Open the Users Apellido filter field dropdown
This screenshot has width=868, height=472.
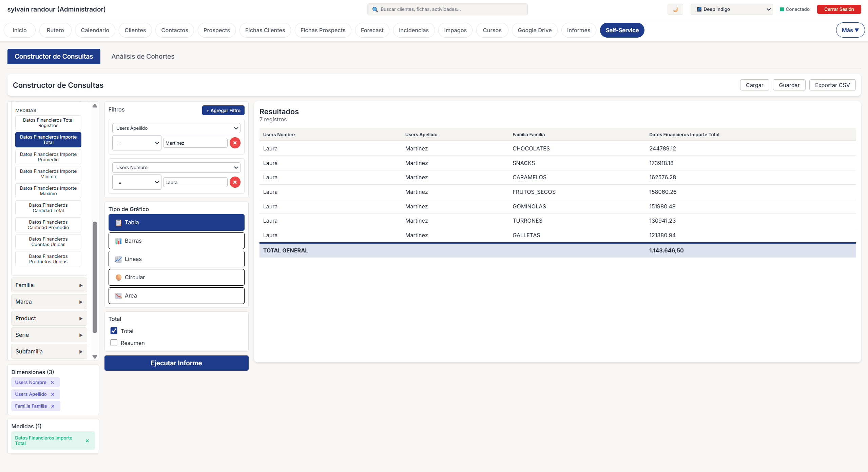click(x=176, y=128)
